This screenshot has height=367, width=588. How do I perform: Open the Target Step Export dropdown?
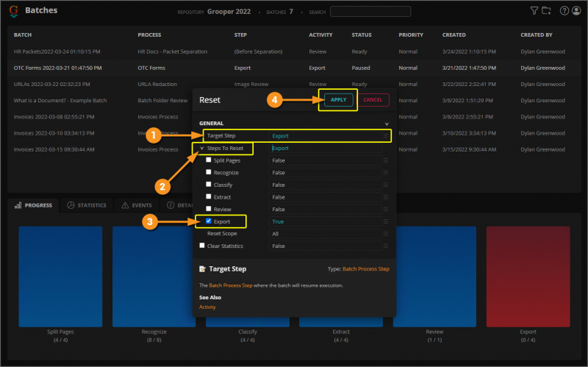coord(325,136)
